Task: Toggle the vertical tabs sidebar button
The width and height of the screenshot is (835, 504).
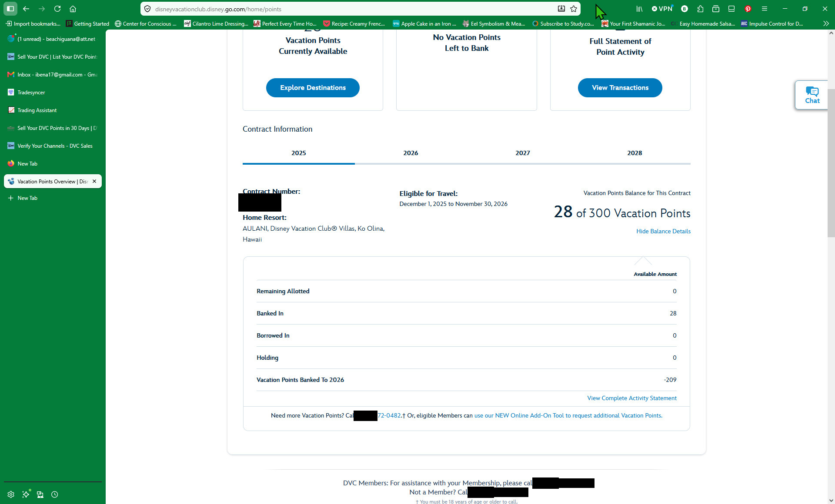Action: [10, 9]
